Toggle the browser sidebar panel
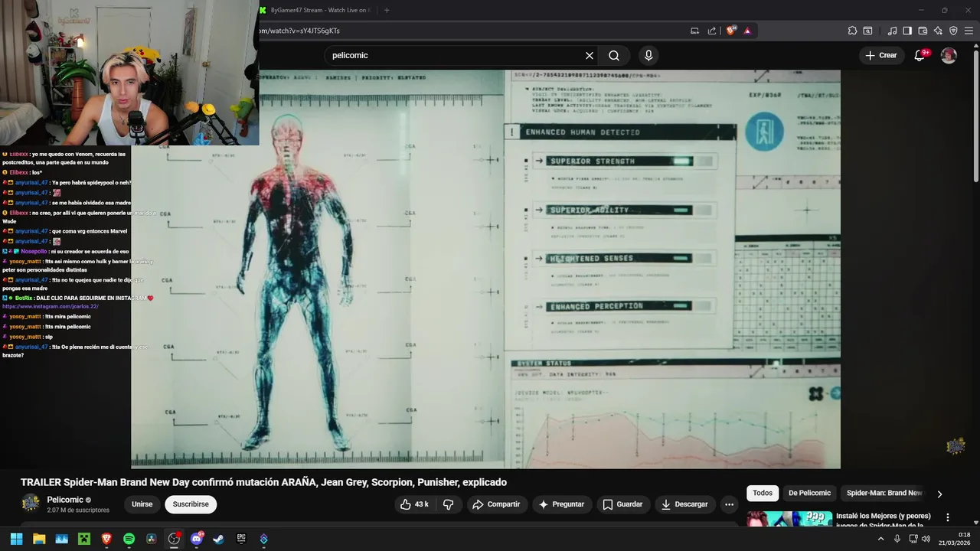The height and width of the screenshot is (551, 980). [907, 31]
